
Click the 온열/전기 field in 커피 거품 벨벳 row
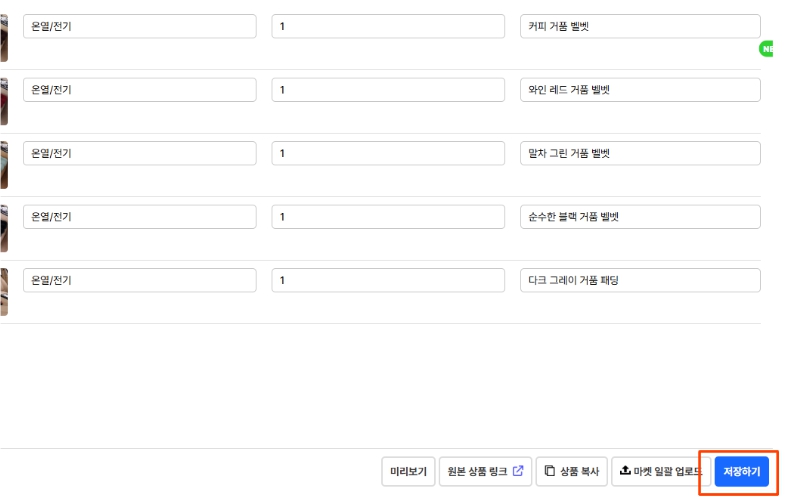pyautogui.click(x=139, y=26)
